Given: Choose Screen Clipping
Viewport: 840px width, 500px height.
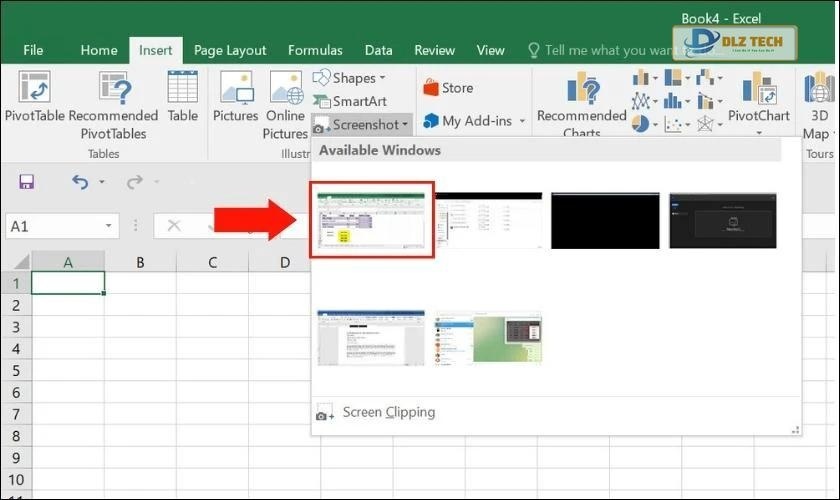Looking at the screenshot, I should point(389,412).
